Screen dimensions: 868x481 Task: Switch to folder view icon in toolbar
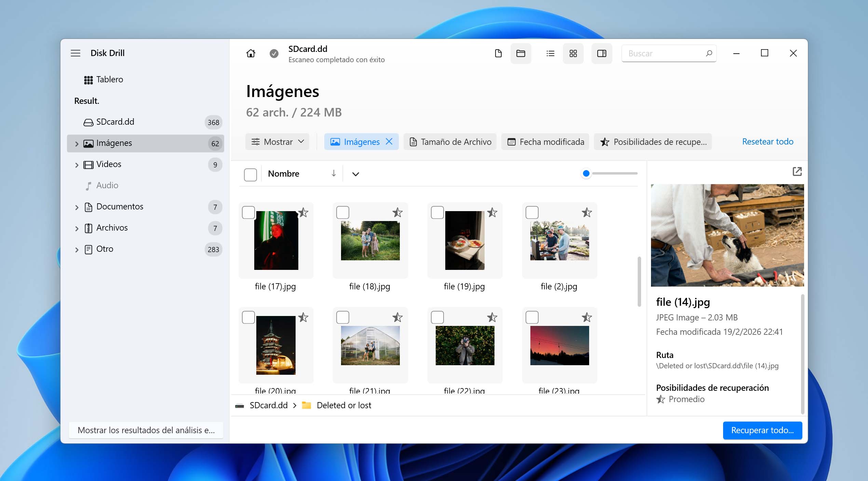click(x=520, y=53)
